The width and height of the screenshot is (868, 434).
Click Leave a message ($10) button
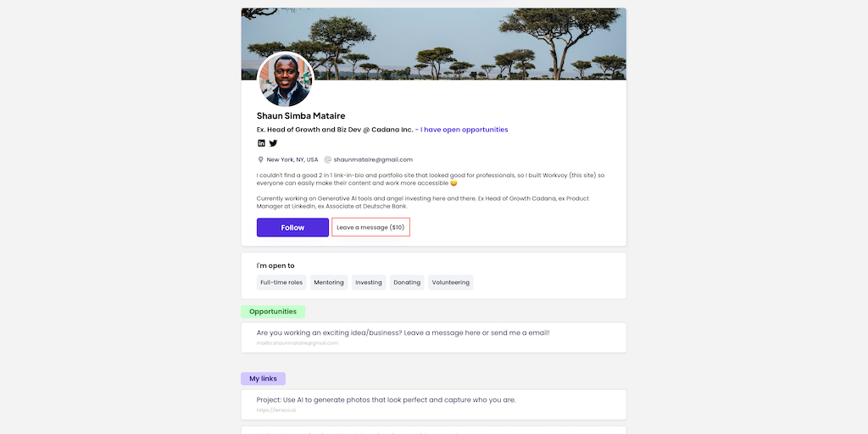(370, 227)
